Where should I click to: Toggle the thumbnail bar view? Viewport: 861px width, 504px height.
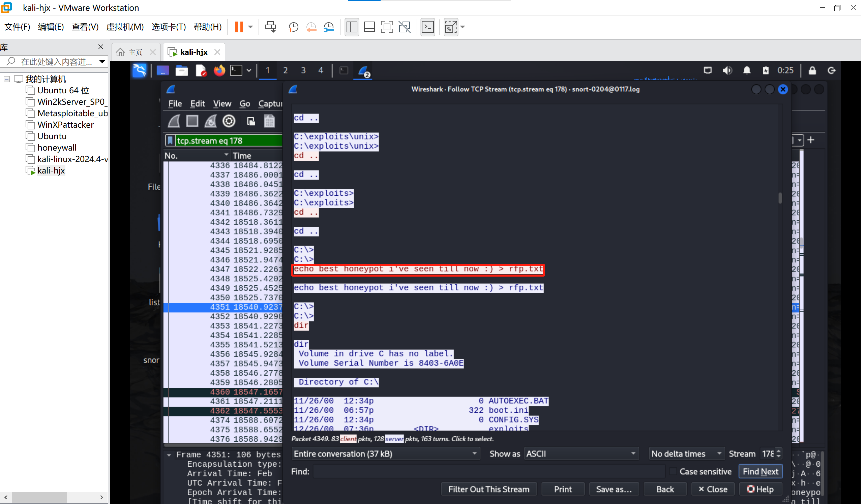(x=369, y=27)
